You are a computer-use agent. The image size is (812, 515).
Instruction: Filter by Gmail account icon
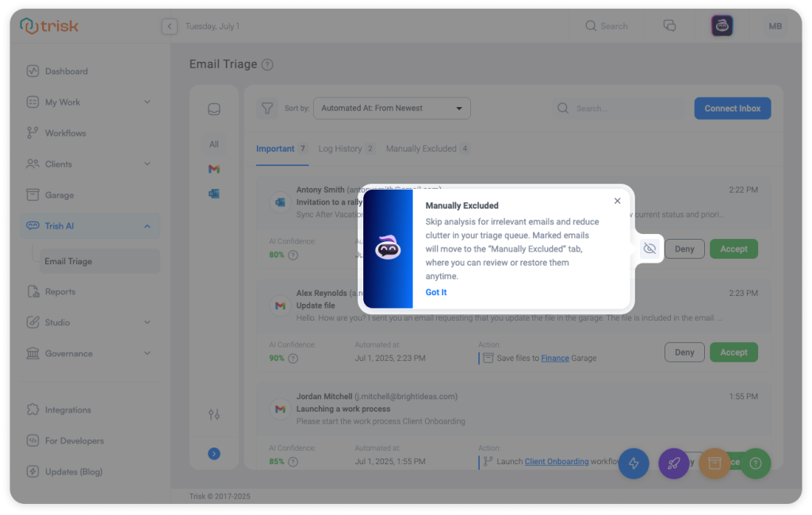click(x=214, y=169)
